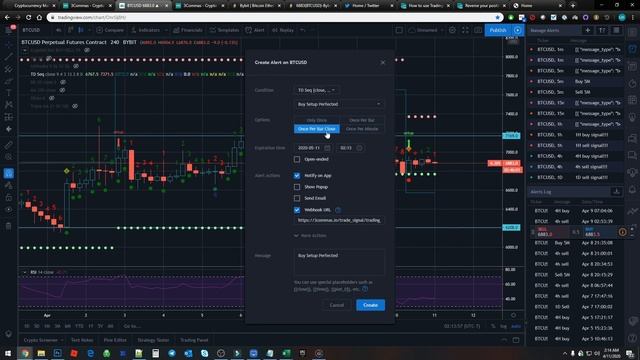Screen dimensions: 640x360
Task: Check the Show Popup option
Action: [x=297, y=187]
